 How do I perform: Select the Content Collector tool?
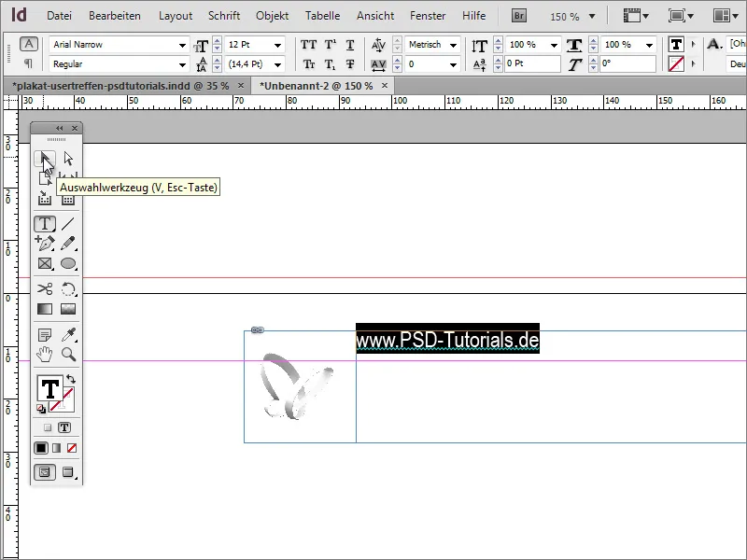coord(45,198)
